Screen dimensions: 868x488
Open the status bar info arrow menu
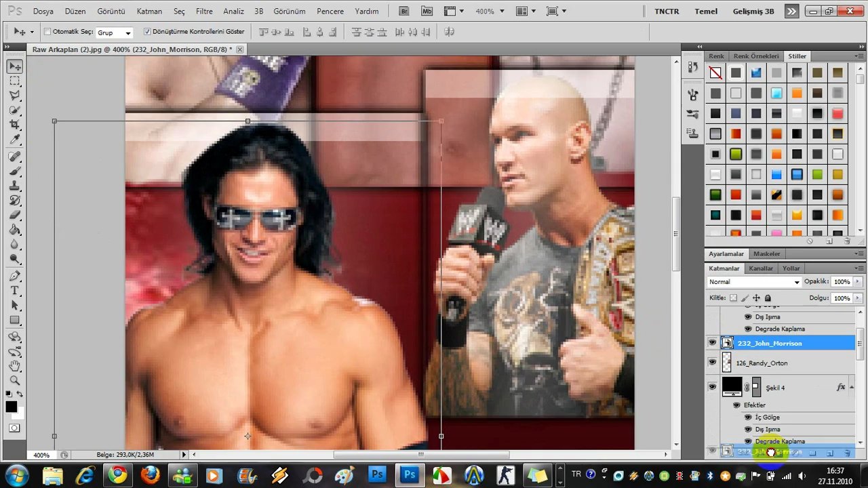click(x=184, y=455)
